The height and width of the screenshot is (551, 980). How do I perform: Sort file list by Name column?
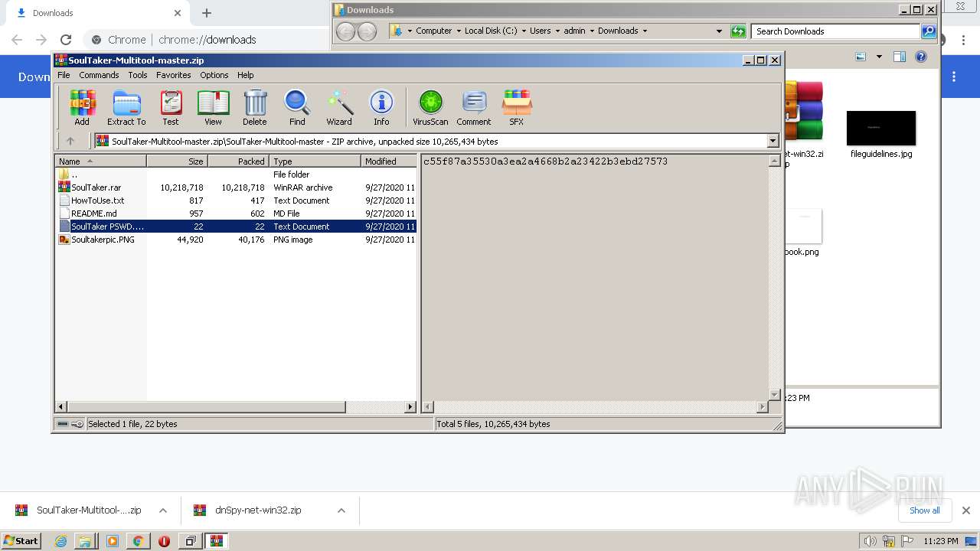tap(100, 161)
